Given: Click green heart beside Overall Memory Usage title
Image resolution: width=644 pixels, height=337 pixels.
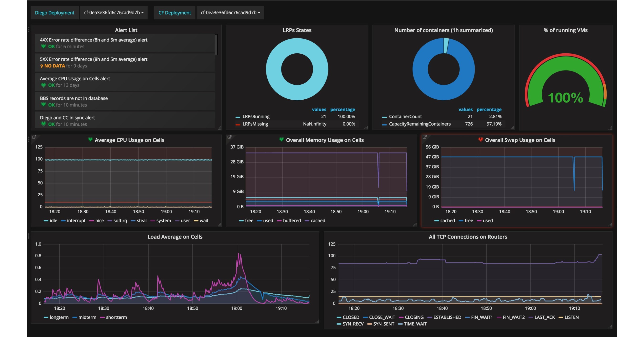Looking at the screenshot, I should [x=281, y=140].
